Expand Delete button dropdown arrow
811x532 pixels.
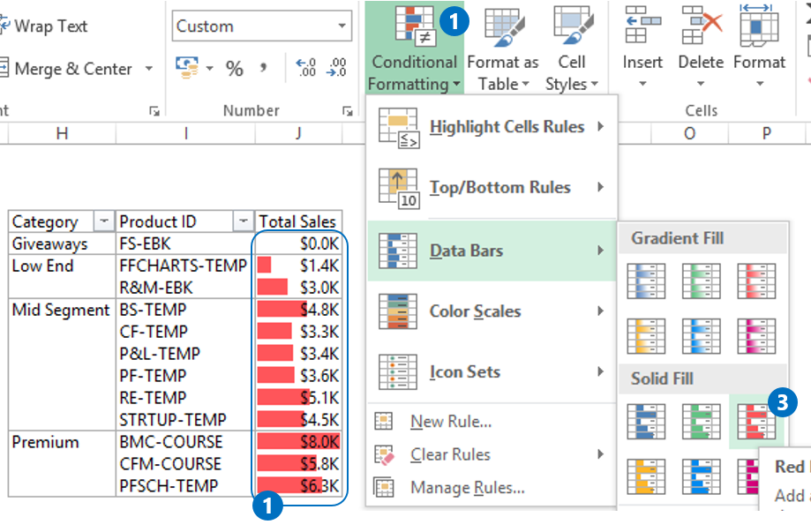click(701, 83)
